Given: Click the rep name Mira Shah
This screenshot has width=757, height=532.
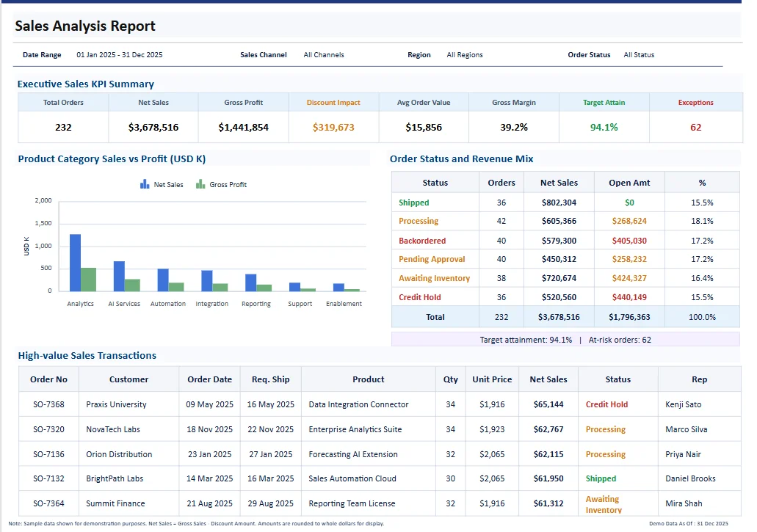Looking at the screenshot, I should pos(684,503).
